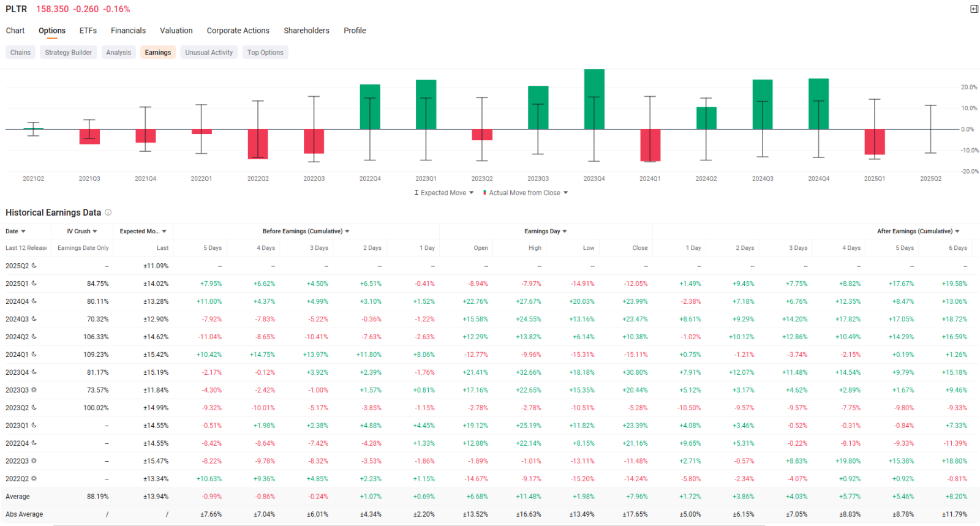This screenshot has width=980, height=526.
Task: Click the ±17.65% Abs Average close value
Action: tap(635, 514)
